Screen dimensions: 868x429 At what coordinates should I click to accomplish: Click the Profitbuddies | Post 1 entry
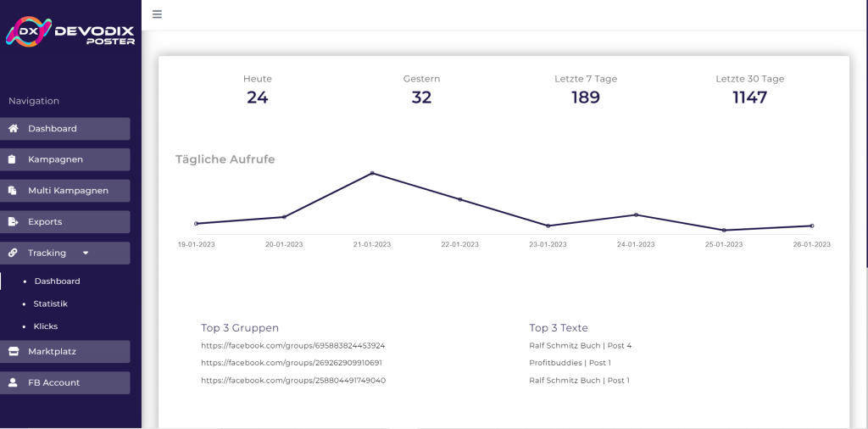pos(570,363)
